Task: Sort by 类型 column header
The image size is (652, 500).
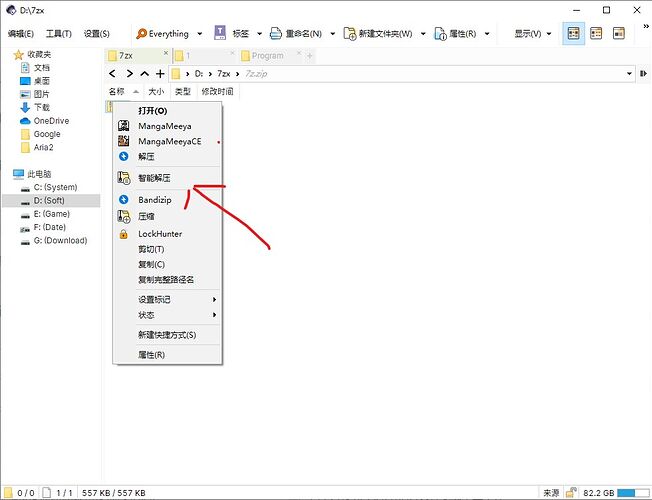Action: pyautogui.click(x=183, y=92)
